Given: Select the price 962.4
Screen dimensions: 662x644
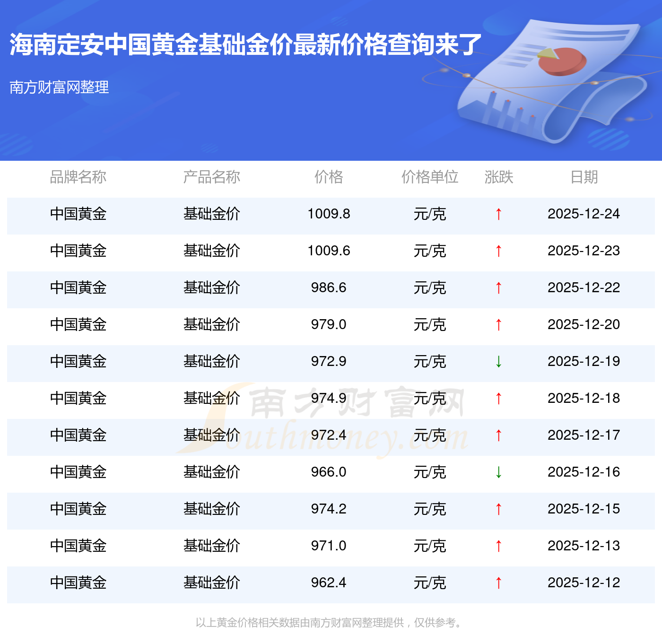Looking at the screenshot, I should (329, 583).
